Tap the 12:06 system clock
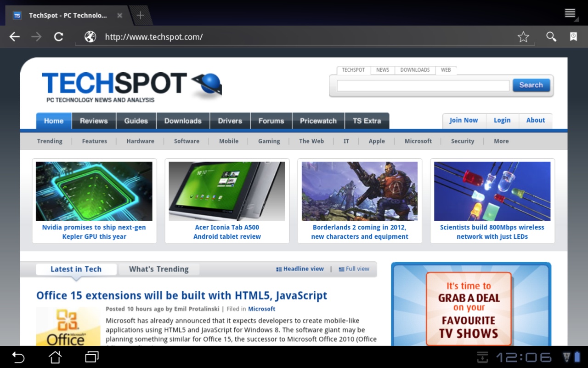This screenshot has width=588, height=368. (x=524, y=357)
